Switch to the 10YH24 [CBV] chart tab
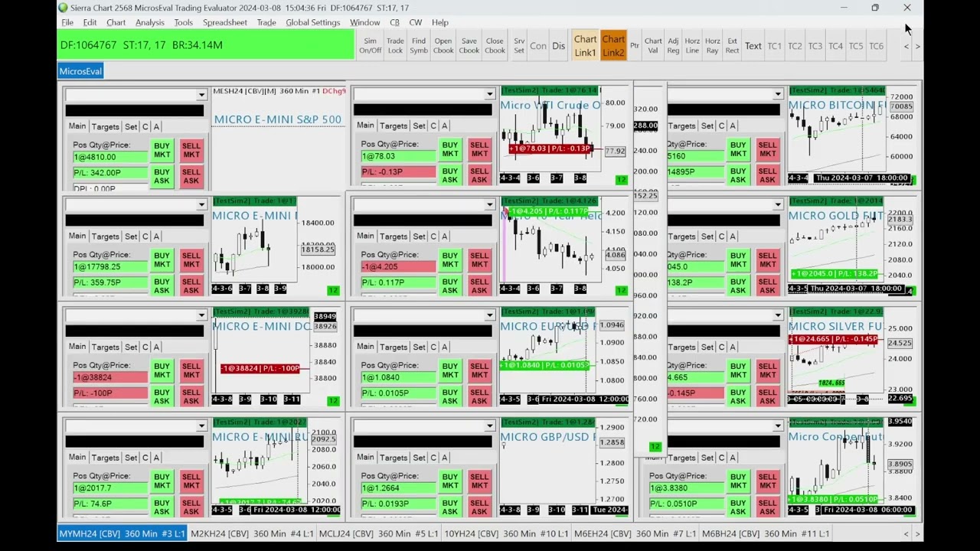This screenshot has width=980, height=551. click(506, 533)
